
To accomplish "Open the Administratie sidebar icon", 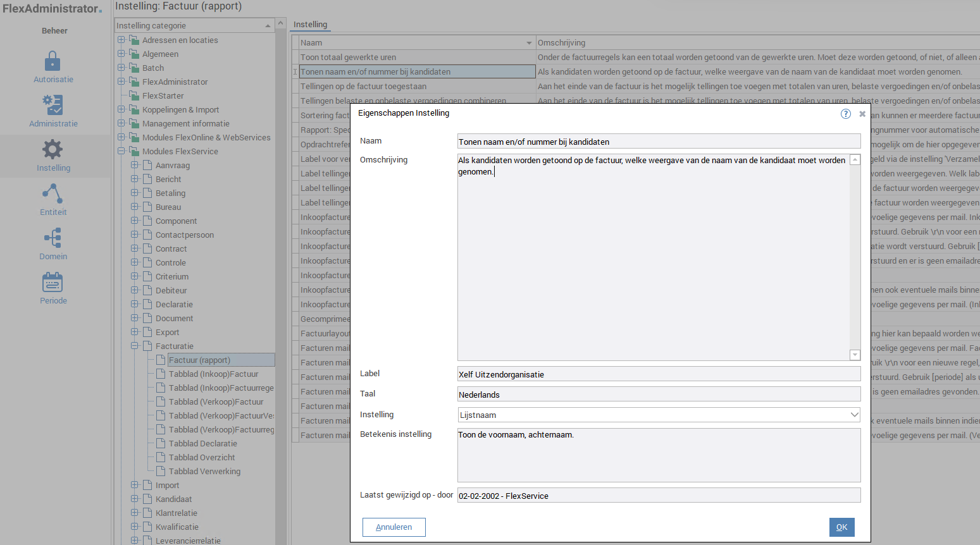I will click(53, 105).
